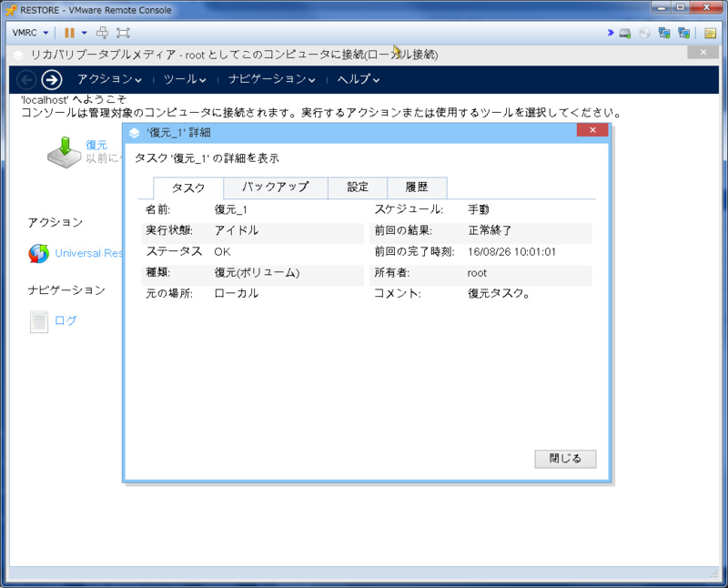Image resolution: width=728 pixels, height=588 pixels.
Task: Click the back navigation arrow icon
Action: coord(26,79)
